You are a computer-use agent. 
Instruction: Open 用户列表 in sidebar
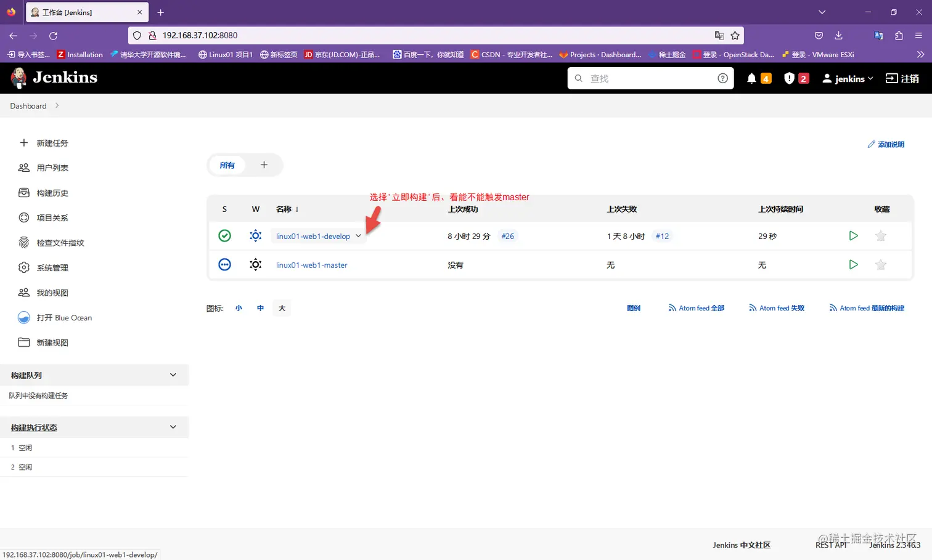pyautogui.click(x=52, y=168)
